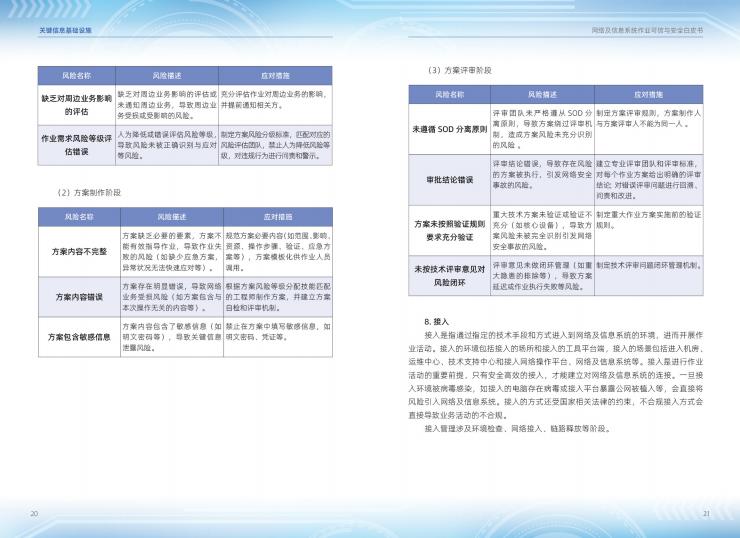Click the paragraph starting '接入是指通过指定的技术手段'
The width and height of the screenshot is (740, 538).
click(x=556, y=375)
